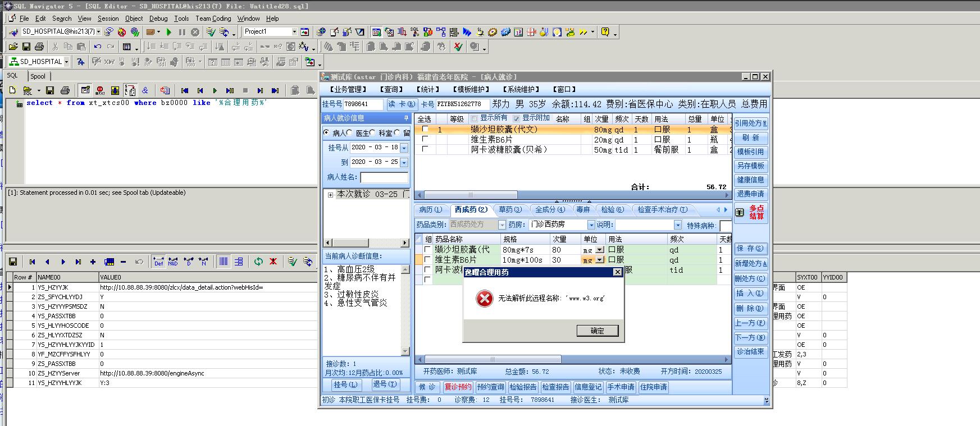This screenshot has width=980, height=426.
Task: Go to first record in result grid
Action: pyautogui.click(x=32, y=262)
